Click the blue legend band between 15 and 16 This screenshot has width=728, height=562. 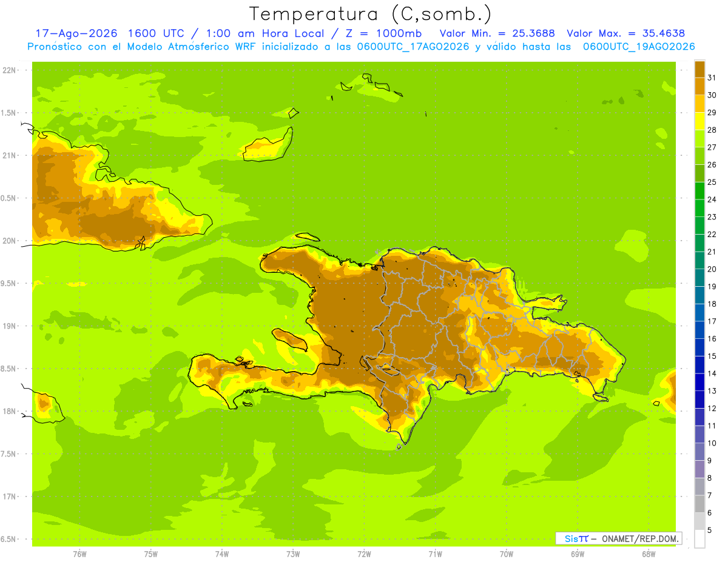click(699, 347)
